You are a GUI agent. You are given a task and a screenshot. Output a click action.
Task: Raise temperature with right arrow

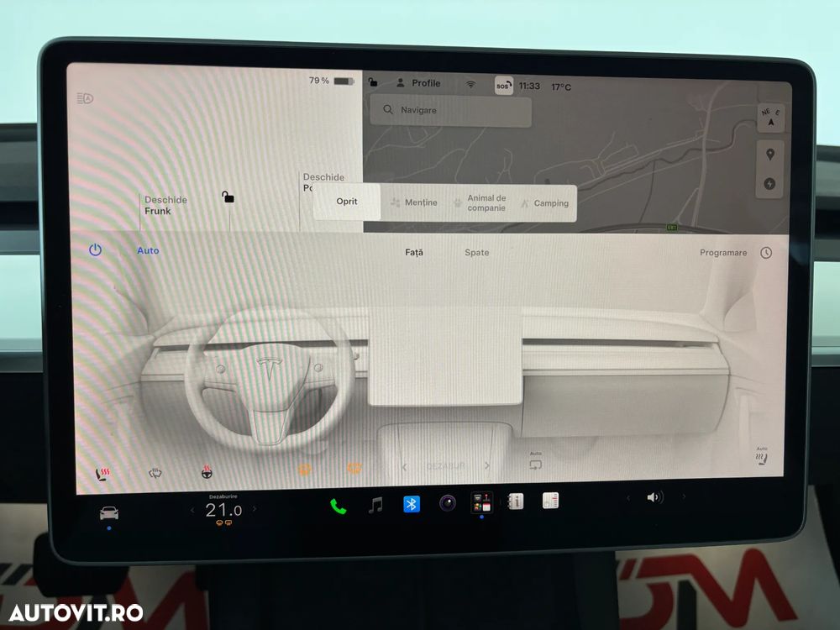255,509
